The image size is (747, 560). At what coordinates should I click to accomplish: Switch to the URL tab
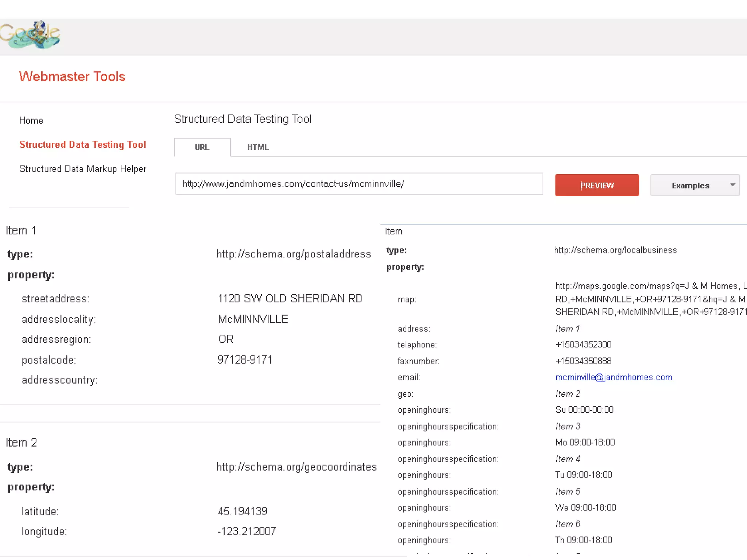(x=202, y=147)
